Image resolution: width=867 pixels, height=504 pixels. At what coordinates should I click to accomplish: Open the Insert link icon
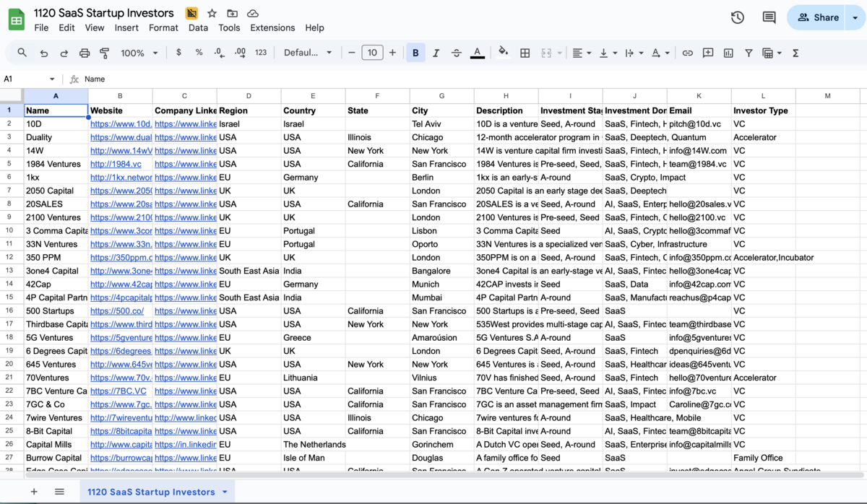[x=687, y=52]
